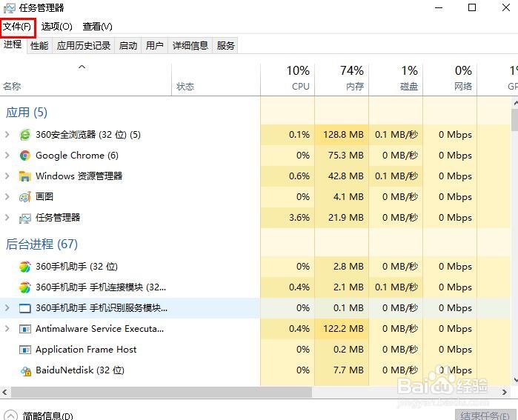Switch to the 用户 tab
This screenshot has height=420, width=518.
pyautogui.click(x=155, y=46)
